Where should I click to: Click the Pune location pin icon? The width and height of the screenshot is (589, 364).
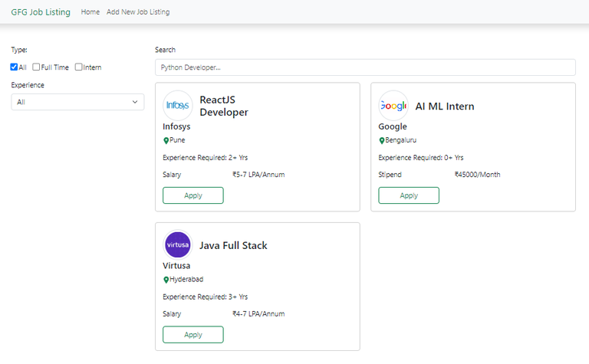point(166,141)
